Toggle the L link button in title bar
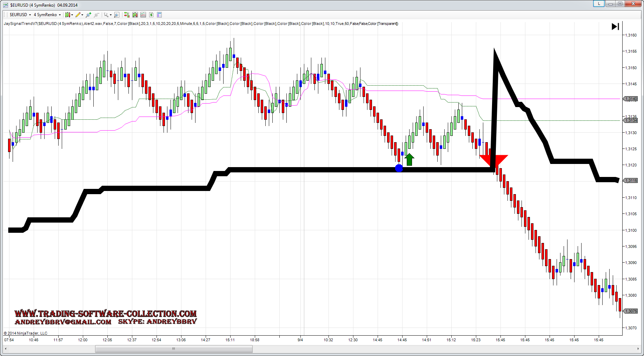The image size is (644, 356). tap(598, 4)
